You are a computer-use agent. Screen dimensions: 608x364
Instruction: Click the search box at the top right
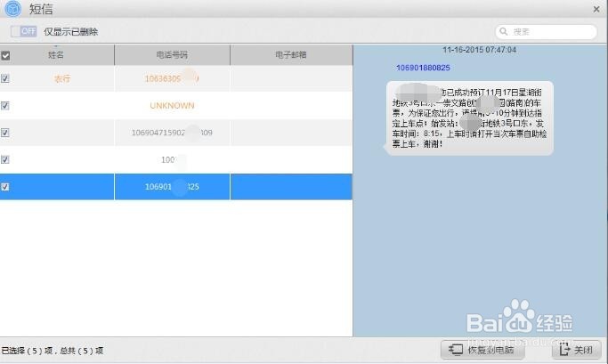coord(546,32)
